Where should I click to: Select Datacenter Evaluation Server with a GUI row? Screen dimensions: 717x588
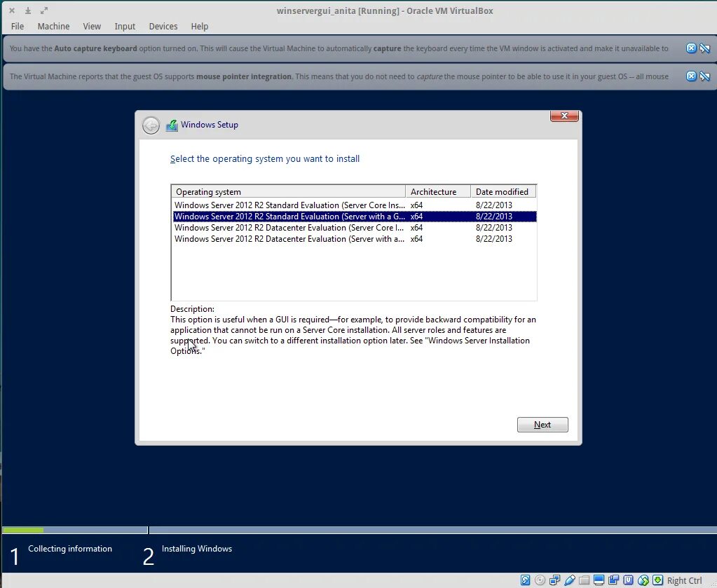tap(355, 239)
